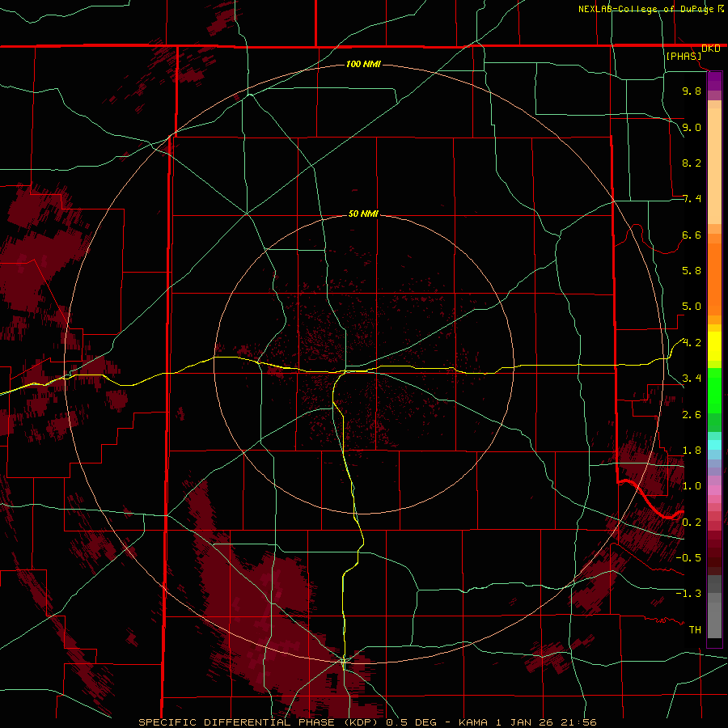Screen dimensions: 728x728
Task: Click the 1.0 scale value
Action: (x=692, y=486)
